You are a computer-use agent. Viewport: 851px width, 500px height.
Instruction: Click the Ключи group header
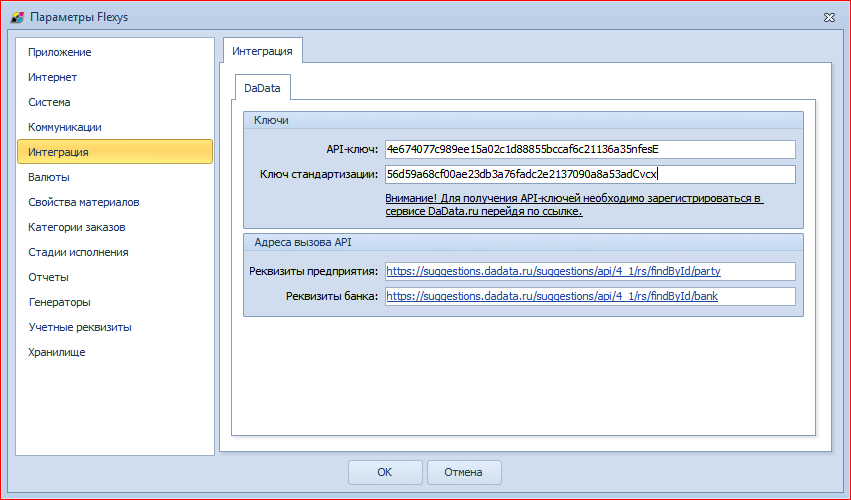click(523, 121)
